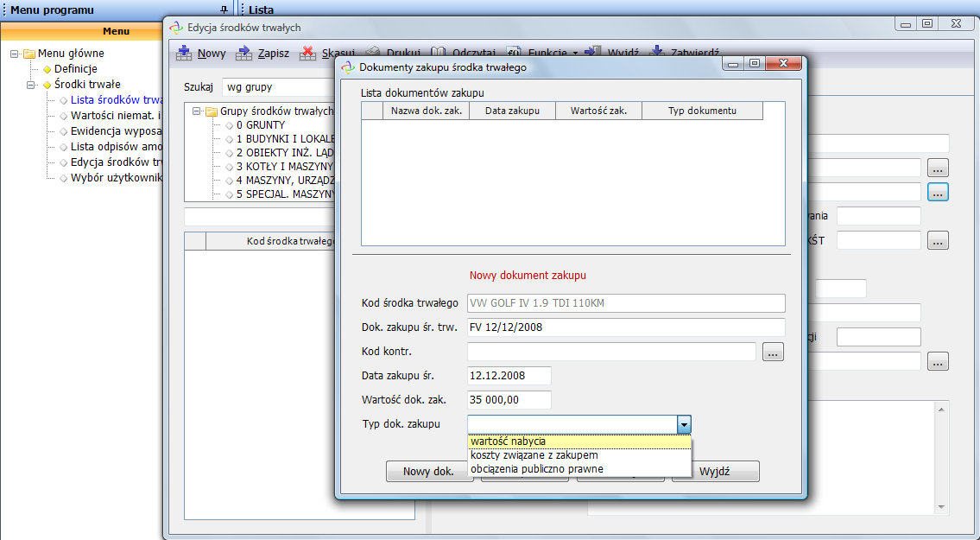
Task: Open the wg grupy search combo box
Action: point(280,87)
